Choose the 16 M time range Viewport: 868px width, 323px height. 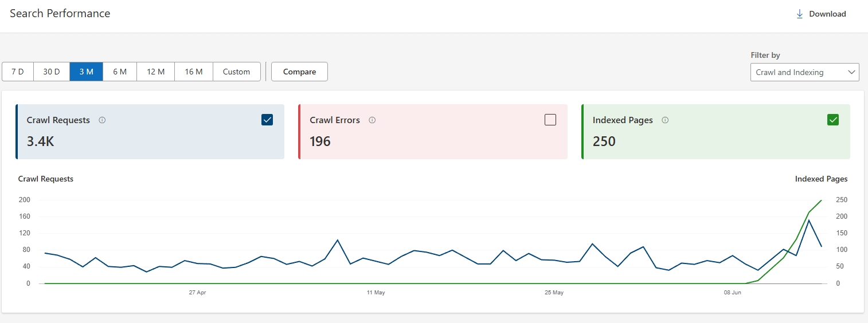(194, 72)
